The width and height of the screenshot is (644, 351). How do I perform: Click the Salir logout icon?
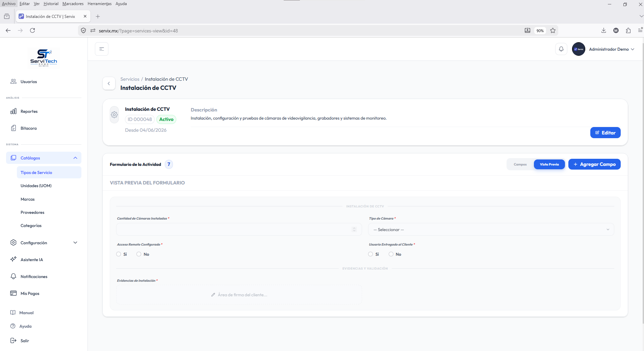pos(14,341)
